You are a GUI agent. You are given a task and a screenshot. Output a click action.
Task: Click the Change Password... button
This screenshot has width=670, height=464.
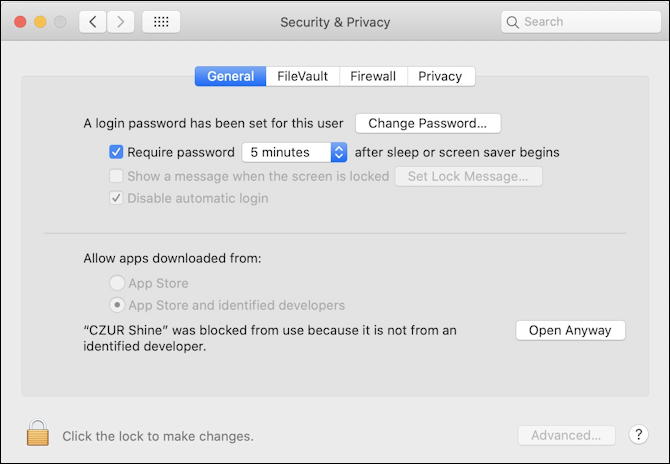coord(428,123)
